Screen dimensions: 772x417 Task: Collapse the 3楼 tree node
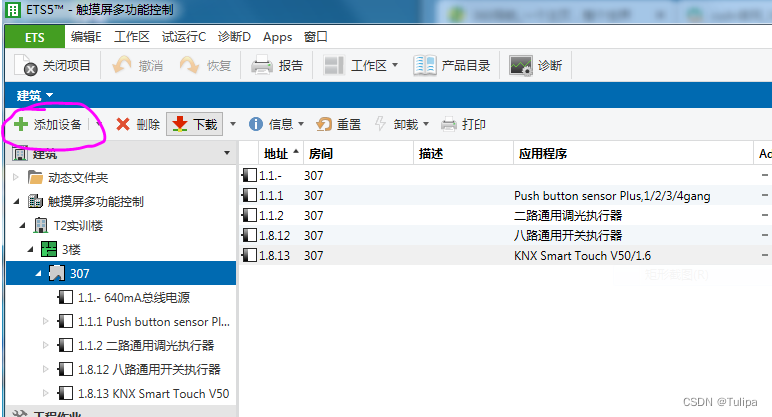[31, 249]
